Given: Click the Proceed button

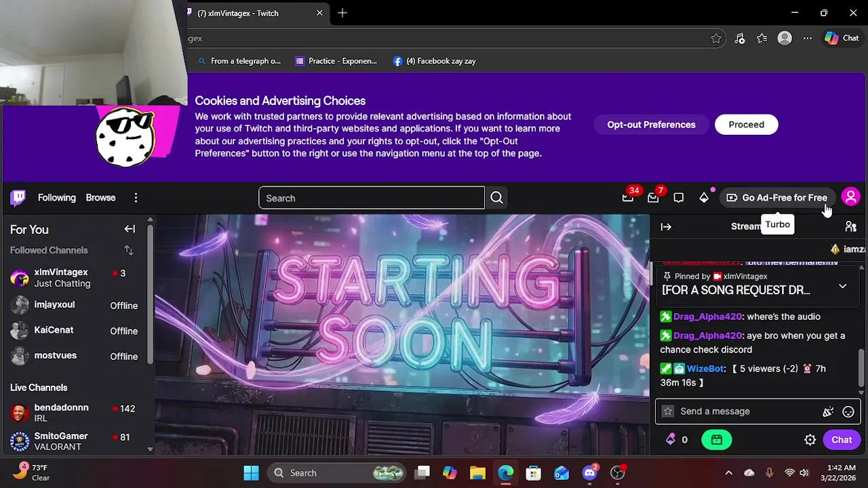Looking at the screenshot, I should (746, 125).
